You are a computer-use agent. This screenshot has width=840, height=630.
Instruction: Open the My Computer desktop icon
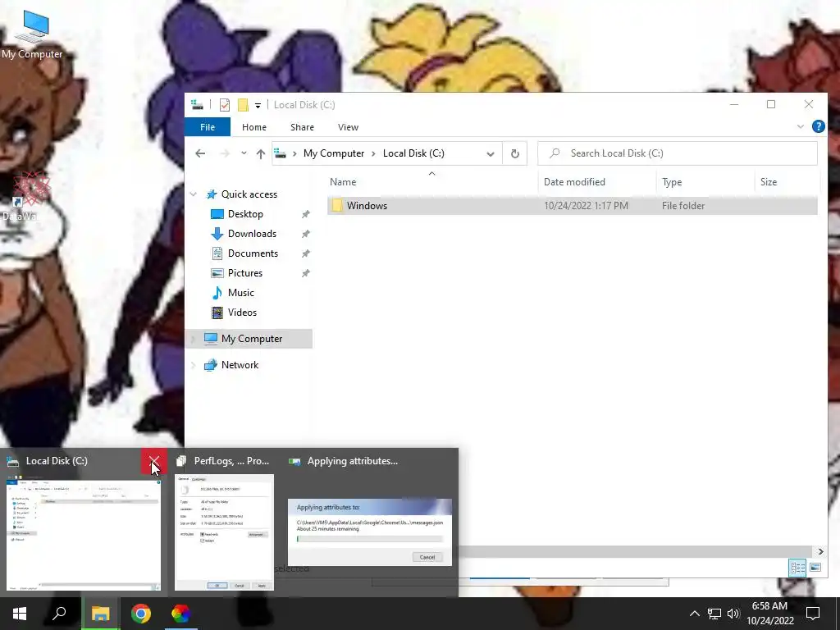click(x=32, y=34)
